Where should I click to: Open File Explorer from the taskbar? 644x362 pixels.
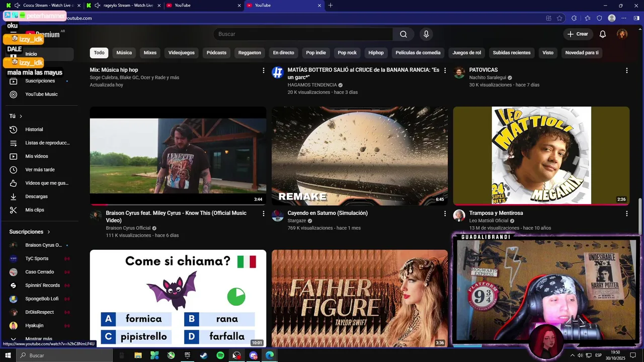[x=138, y=355]
